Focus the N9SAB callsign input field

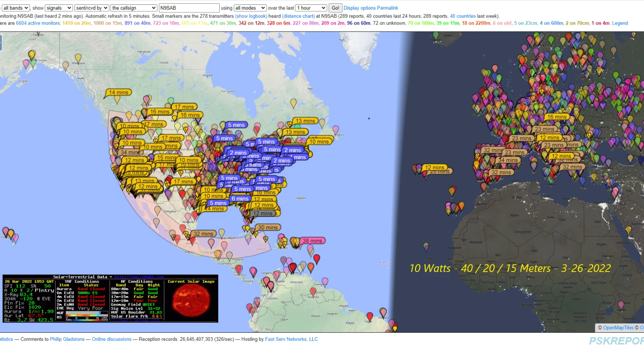coord(189,8)
